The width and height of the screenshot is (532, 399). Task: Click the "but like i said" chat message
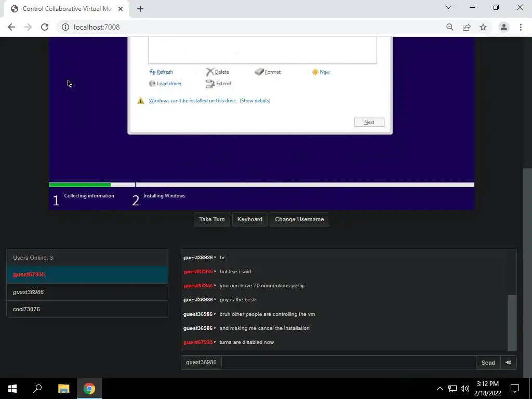tap(235, 272)
